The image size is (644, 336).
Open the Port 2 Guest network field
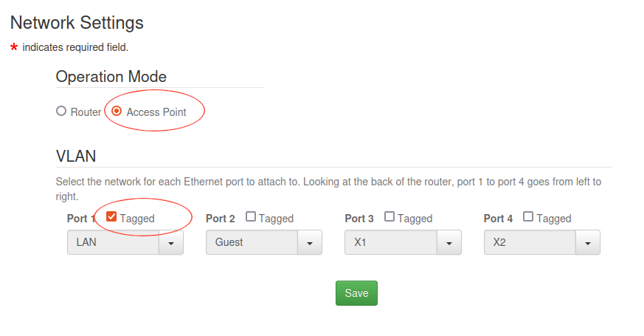coord(252,242)
